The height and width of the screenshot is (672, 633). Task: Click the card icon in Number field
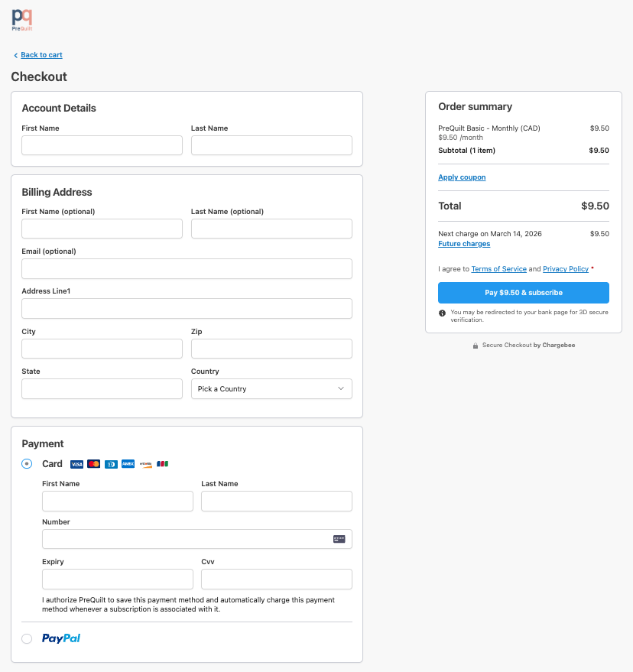click(339, 539)
